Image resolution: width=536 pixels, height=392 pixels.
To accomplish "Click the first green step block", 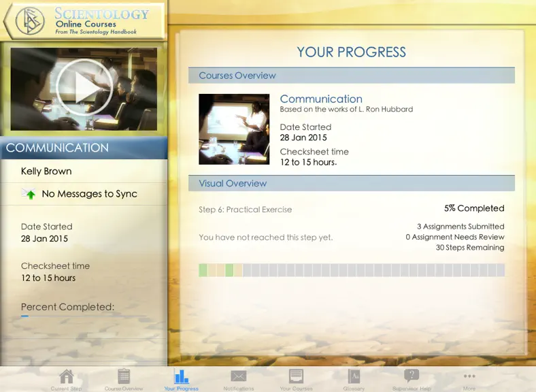I will pyautogui.click(x=203, y=270).
